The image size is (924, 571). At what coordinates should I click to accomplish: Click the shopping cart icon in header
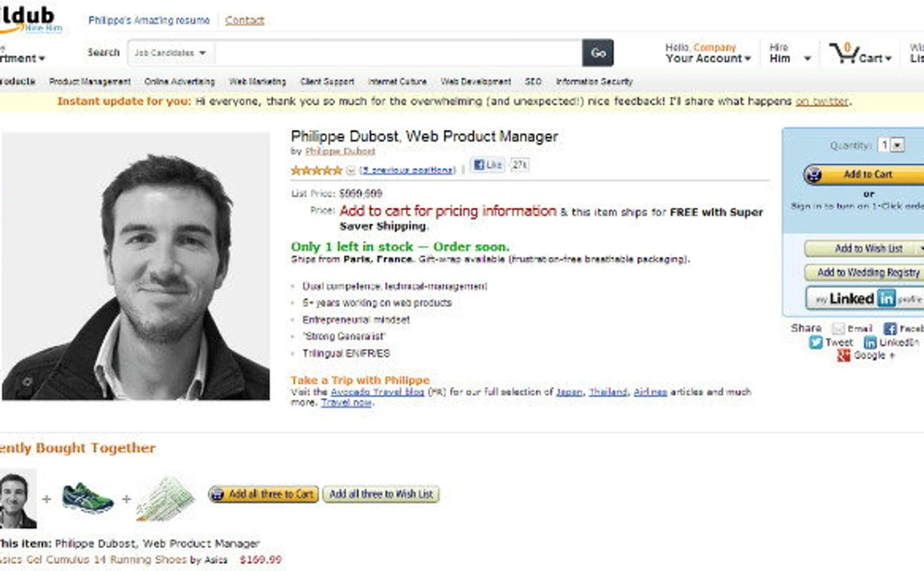point(844,53)
